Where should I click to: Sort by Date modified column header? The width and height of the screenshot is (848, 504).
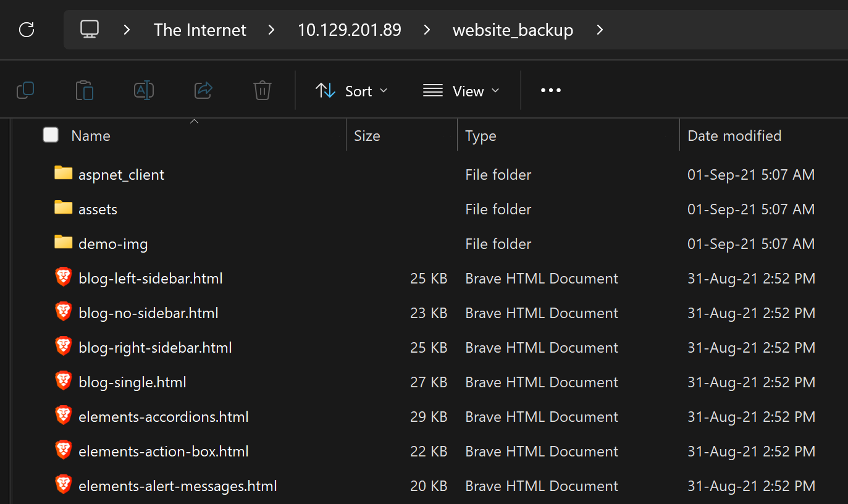coord(734,135)
